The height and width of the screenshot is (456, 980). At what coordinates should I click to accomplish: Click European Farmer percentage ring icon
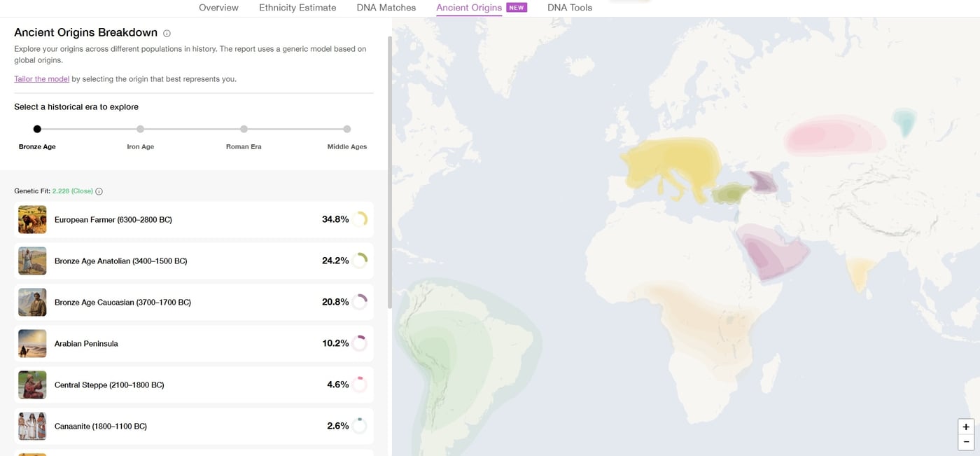(x=359, y=219)
